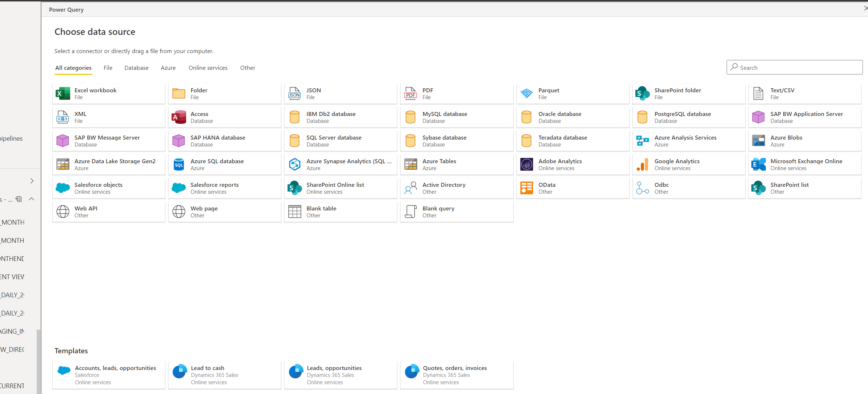Screen dimensions: 868x394
Task: Click the Microsoft Exchange Online icon
Action: click(x=759, y=165)
